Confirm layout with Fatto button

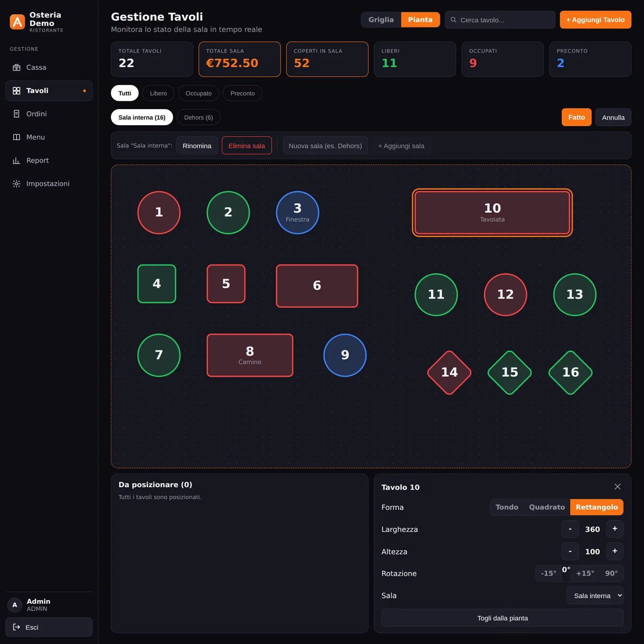pyautogui.click(x=576, y=117)
